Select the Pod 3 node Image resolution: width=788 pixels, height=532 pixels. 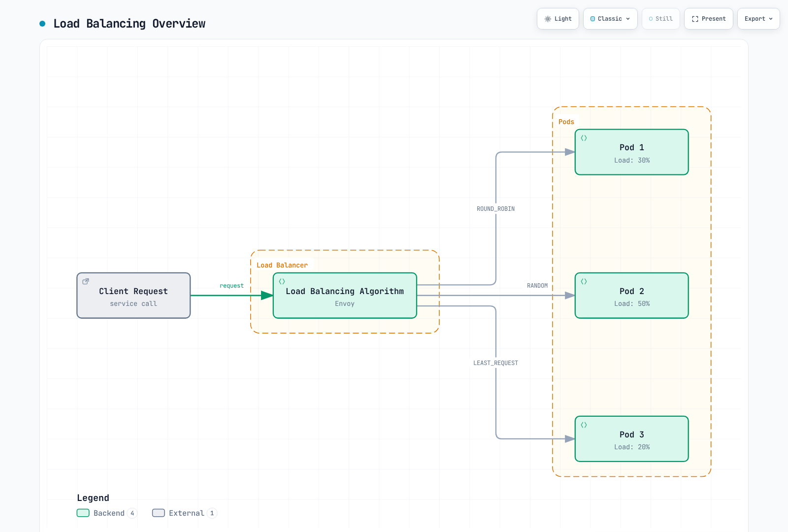pos(632,439)
